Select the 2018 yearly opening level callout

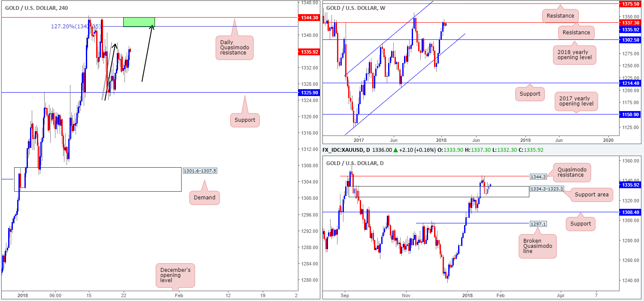(574, 55)
